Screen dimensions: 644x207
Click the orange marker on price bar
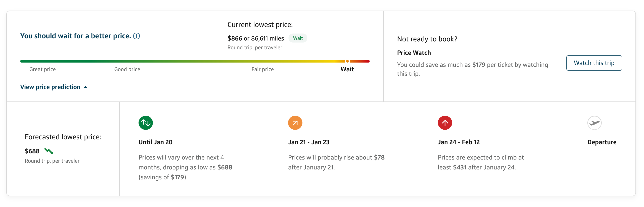click(x=347, y=61)
